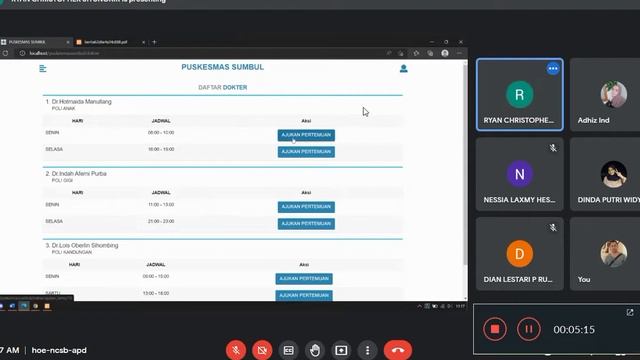Viewport: 640px width, 360px height.
Task: Select Dian Lestari's participant tile
Action: click(520, 254)
